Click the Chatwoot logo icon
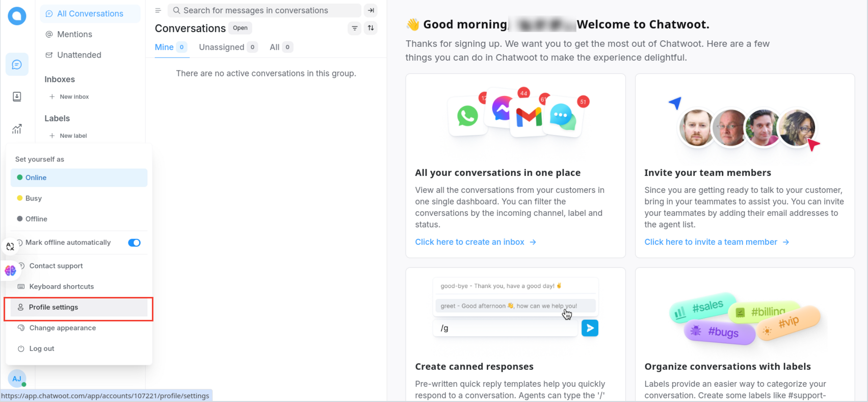The width and height of the screenshot is (868, 402). [x=17, y=16]
